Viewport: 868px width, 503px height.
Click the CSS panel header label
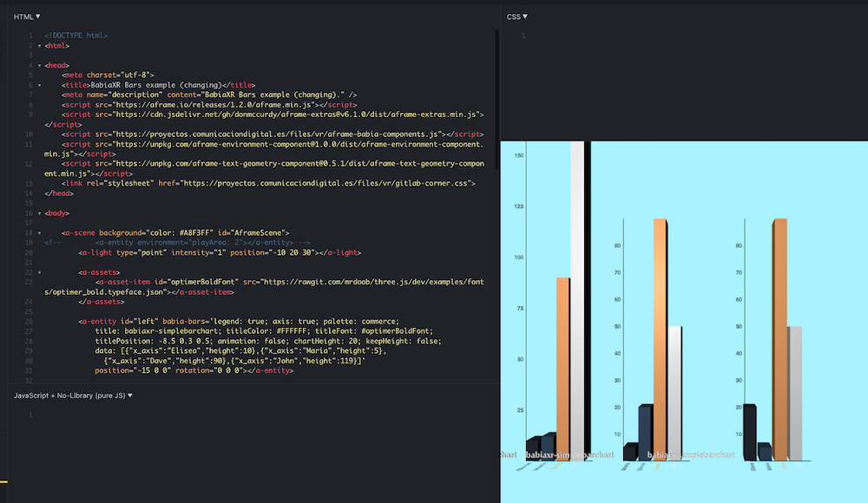point(512,16)
